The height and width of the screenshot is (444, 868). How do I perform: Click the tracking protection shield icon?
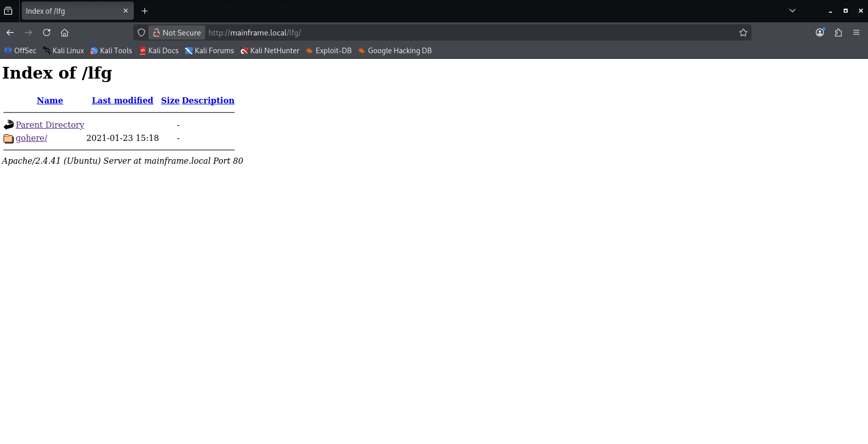click(141, 32)
